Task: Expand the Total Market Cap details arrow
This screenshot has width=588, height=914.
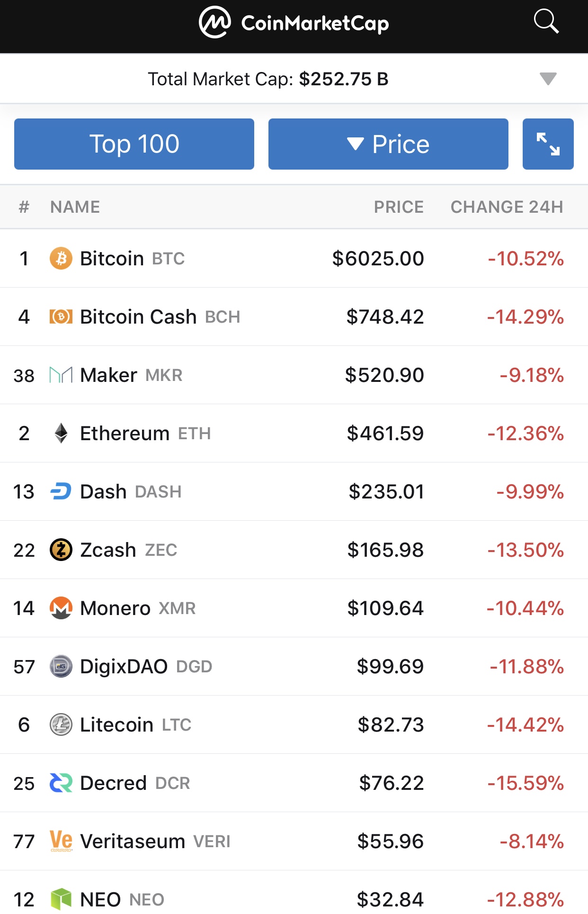Action: (548, 79)
